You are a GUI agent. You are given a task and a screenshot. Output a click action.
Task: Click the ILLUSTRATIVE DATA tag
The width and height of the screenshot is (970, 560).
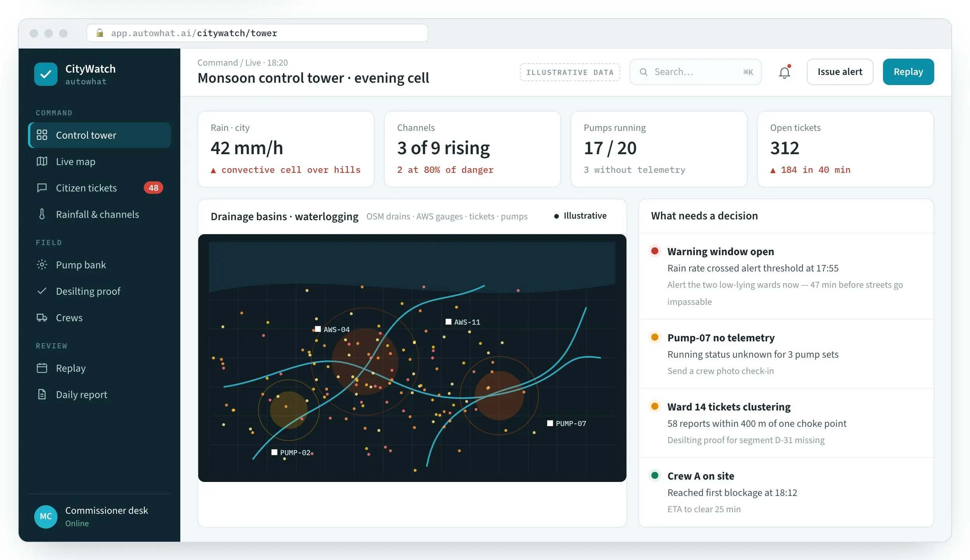pos(570,72)
